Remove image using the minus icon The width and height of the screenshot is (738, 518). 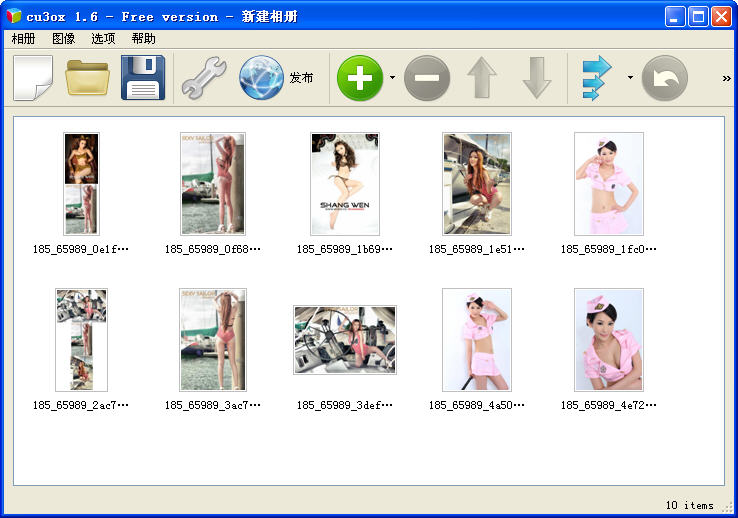pyautogui.click(x=427, y=78)
